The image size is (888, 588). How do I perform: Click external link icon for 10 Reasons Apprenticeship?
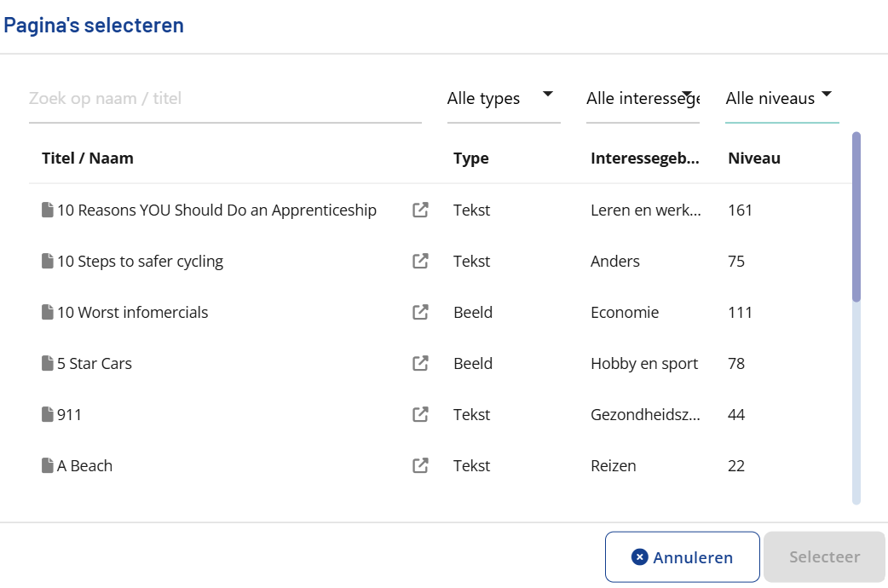point(420,210)
